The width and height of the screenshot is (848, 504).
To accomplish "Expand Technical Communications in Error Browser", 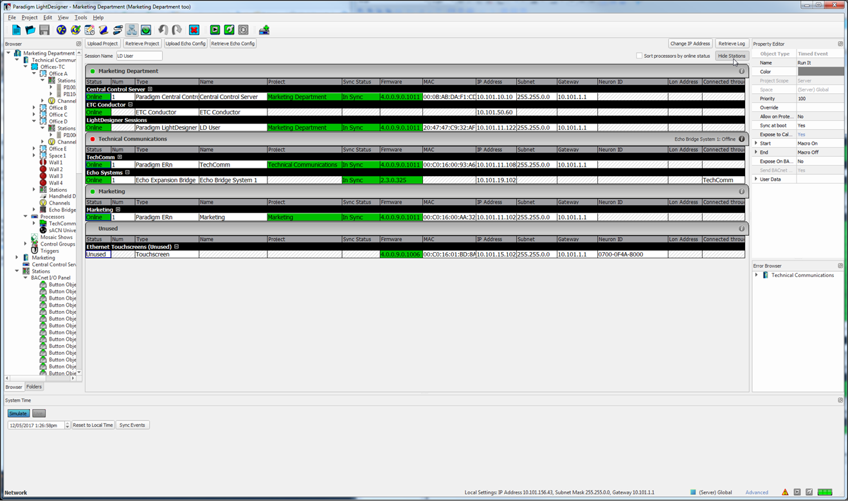I will (x=757, y=275).
